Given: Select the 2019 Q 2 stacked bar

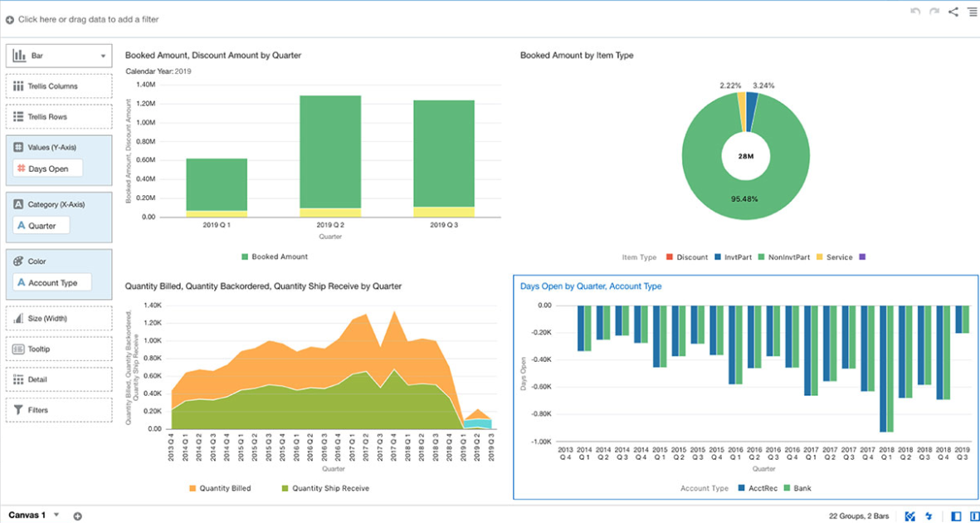Looking at the screenshot, I should pyautogui.click(x=330, y=156).
